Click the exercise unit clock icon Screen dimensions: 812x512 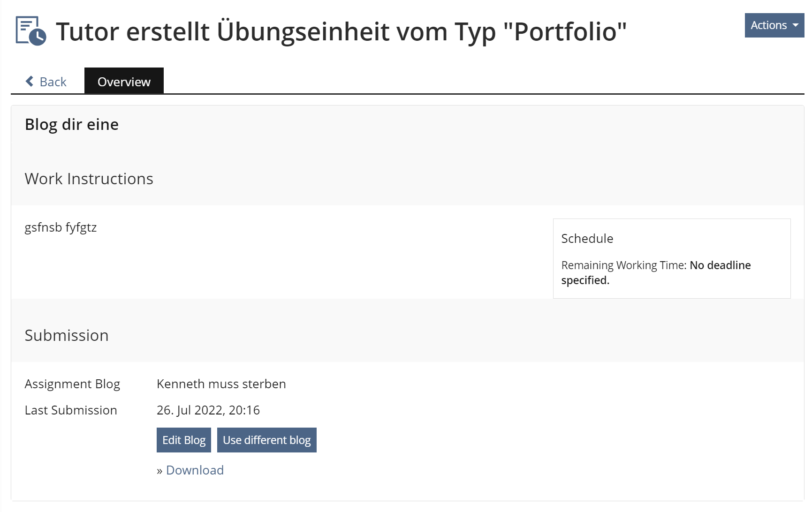click(x=31, y=31)
